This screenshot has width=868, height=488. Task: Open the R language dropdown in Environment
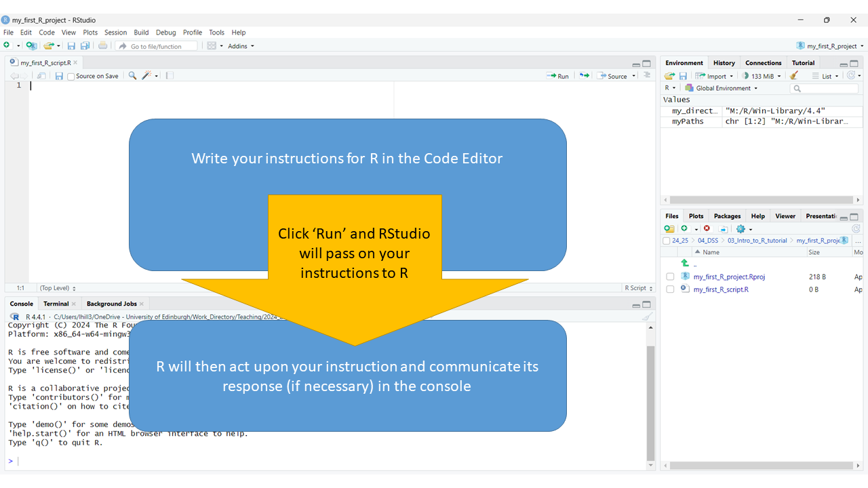coord(670,88)
